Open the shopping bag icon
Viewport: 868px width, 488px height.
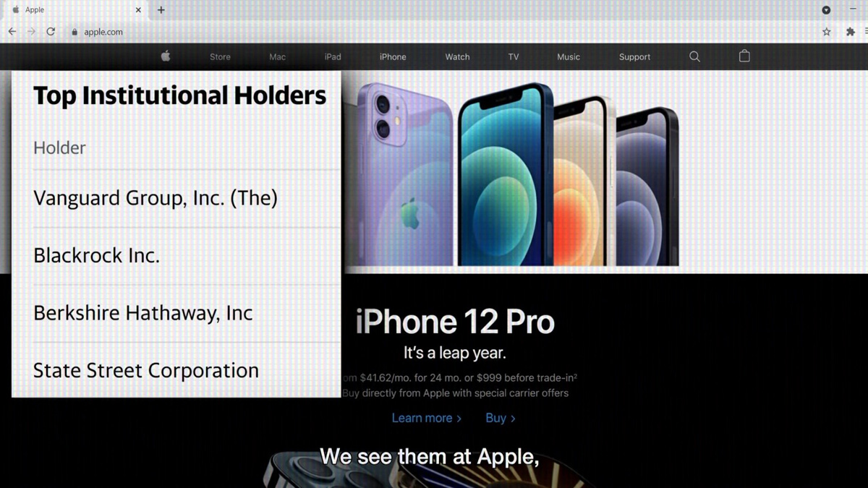point(744,56)
